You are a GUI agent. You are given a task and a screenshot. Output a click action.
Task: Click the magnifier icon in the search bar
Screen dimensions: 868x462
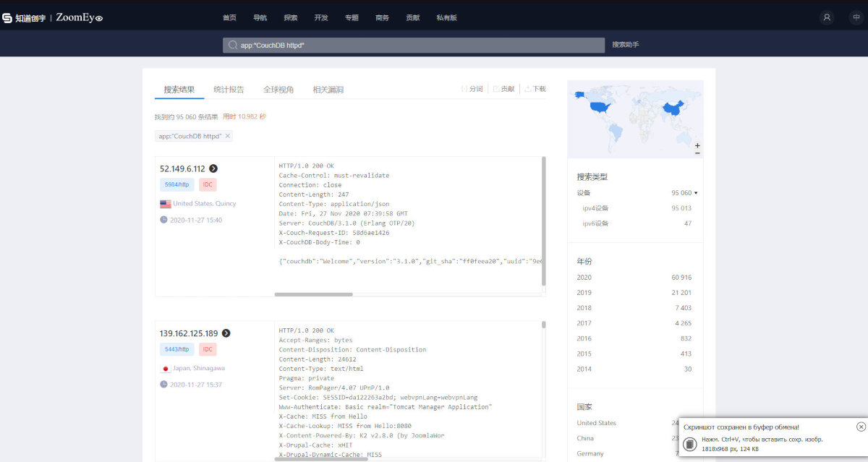coord(232,45)
